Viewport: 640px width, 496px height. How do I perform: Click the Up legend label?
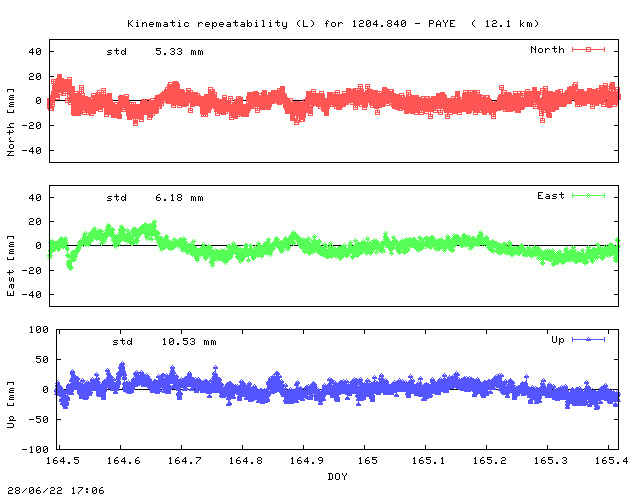(x=558, y=340)
